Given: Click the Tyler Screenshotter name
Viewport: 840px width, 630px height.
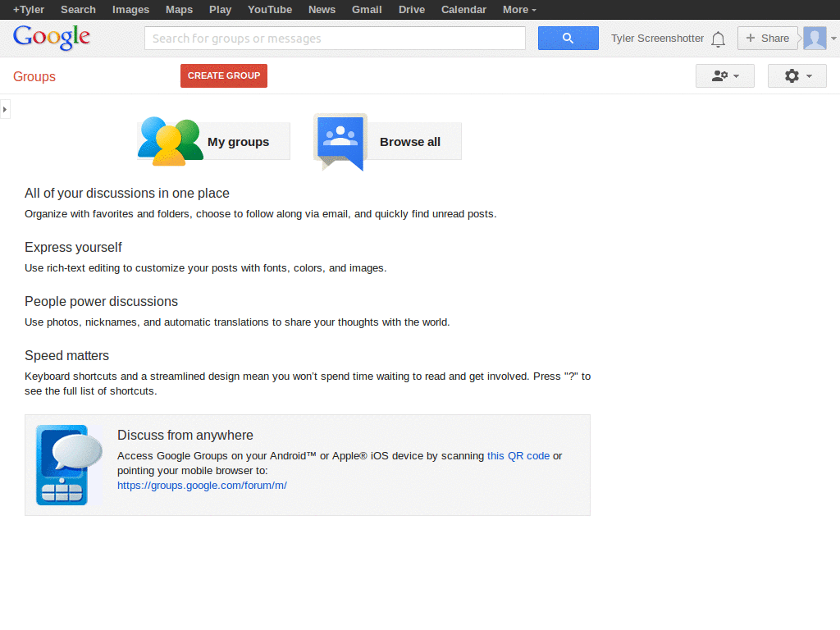Looking at the screenshot, I should point(657,39).
